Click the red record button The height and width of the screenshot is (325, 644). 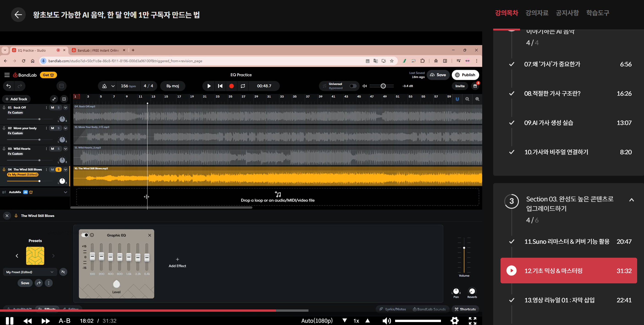(231, 86)
